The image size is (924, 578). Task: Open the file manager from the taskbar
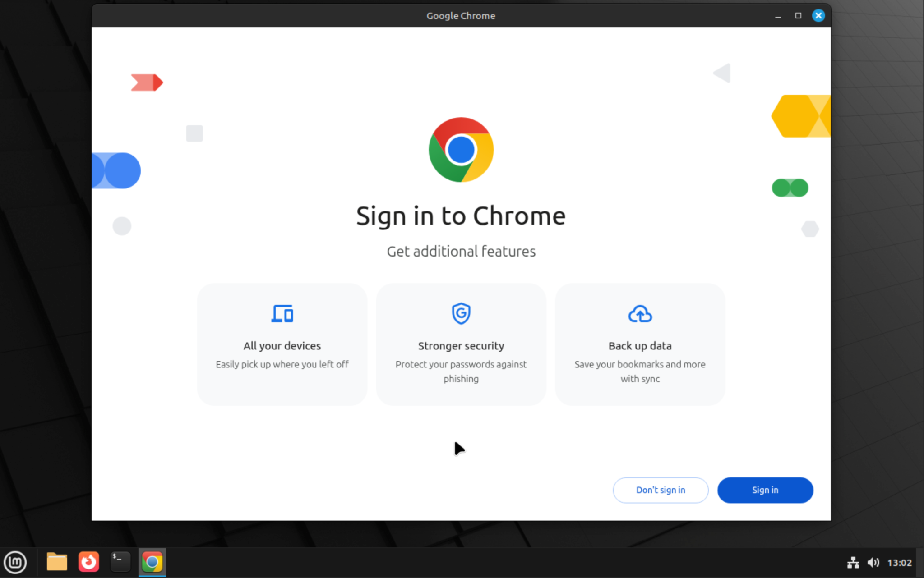click(x=57, y=561)
